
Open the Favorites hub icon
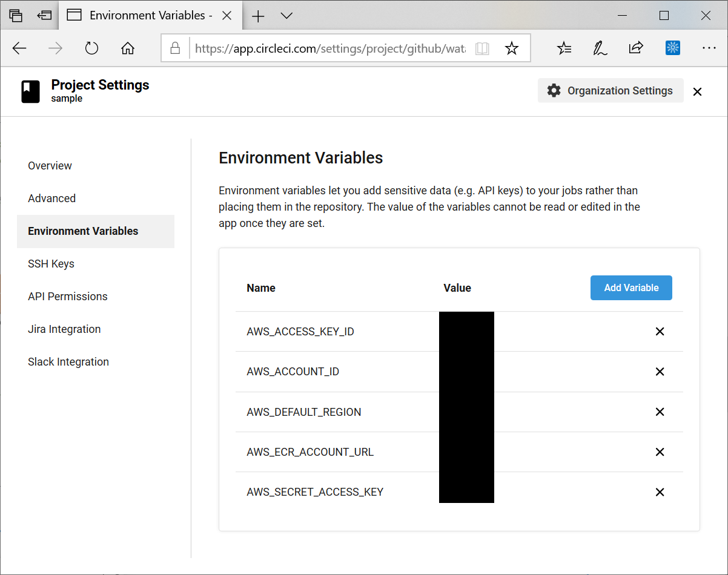click(x=564, y=48)
